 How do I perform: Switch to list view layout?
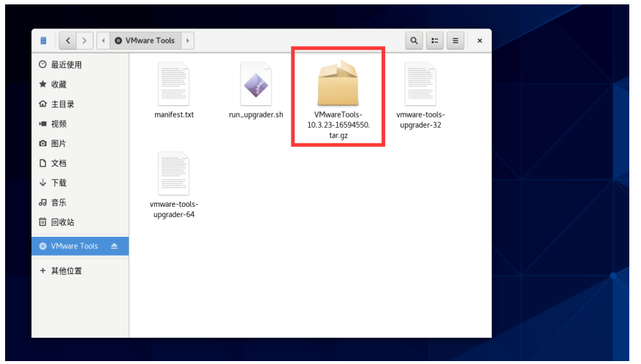tap(435, 40)
